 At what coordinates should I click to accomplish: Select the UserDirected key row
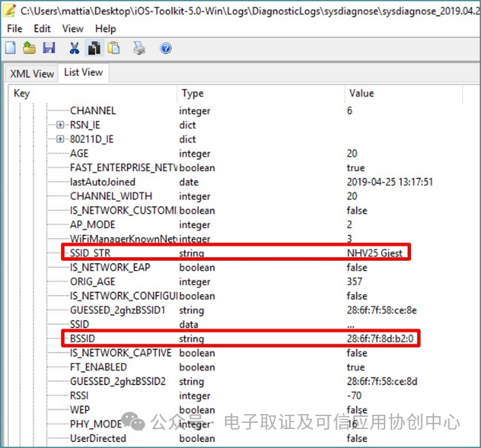pyautogui.click(x=98, y=438)
